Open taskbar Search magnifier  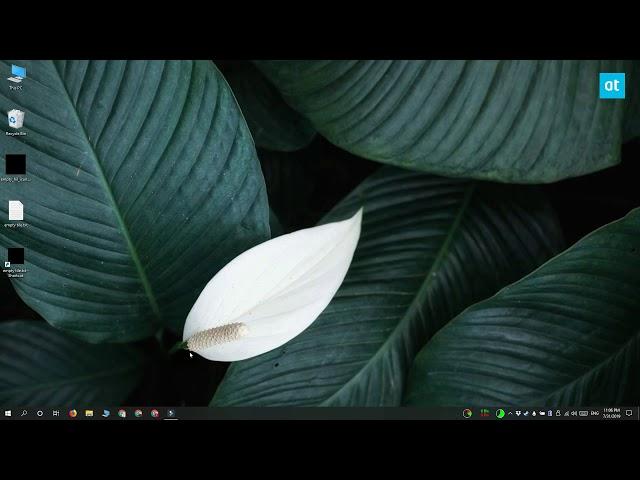(x=24, y=413)
